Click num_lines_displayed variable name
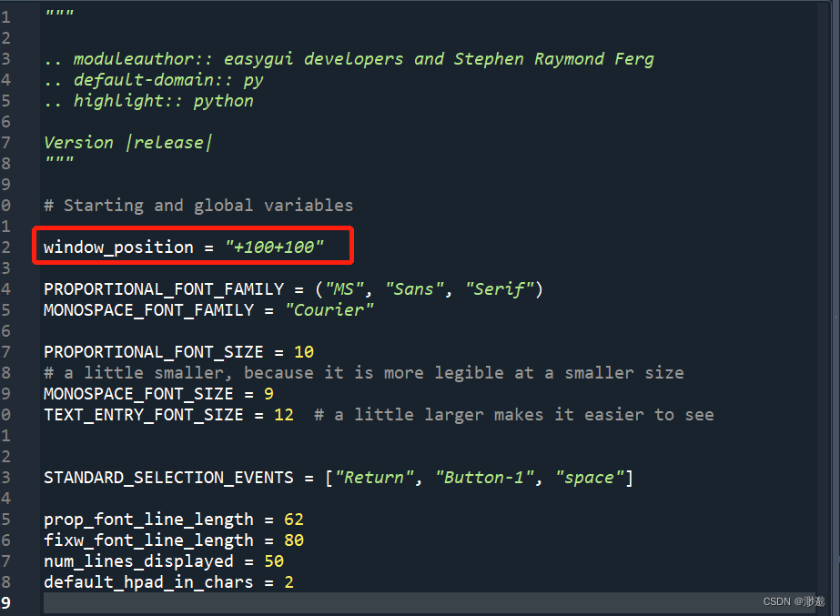Image resolution: width=840 pixels, height=616 pixels. [138, 561]
